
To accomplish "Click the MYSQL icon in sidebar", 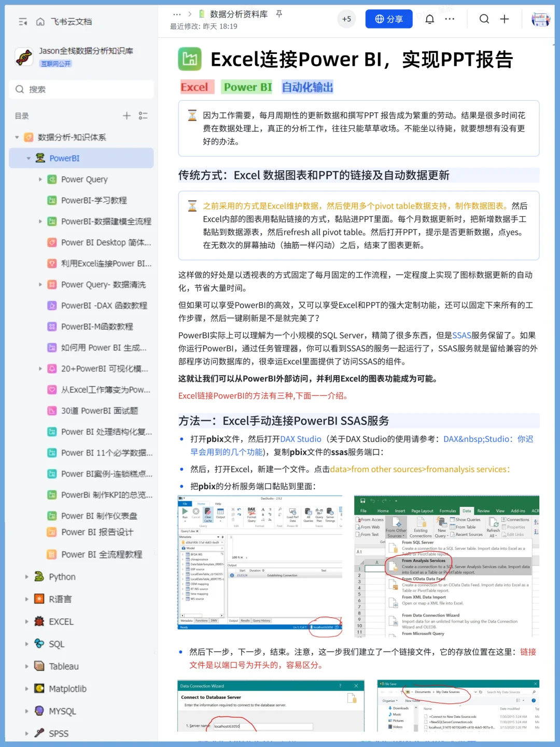I will (39, 711).
